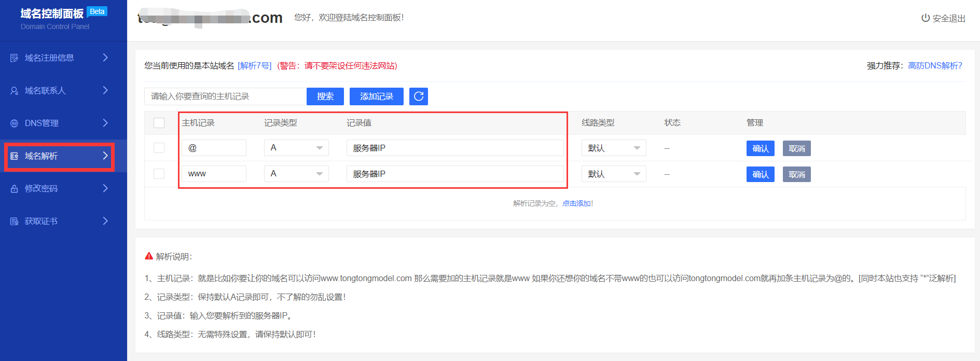
Task: Click the host record field containing @
Action: [x=214, y=148]
